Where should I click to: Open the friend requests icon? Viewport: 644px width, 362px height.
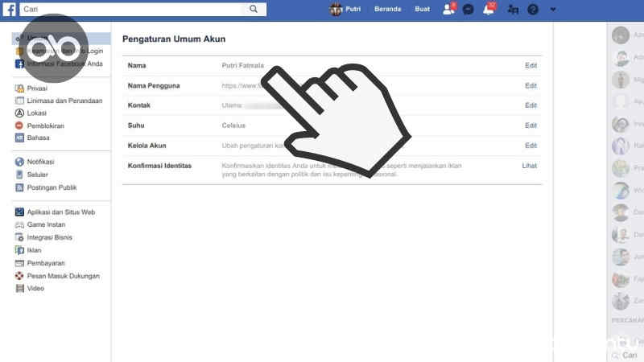tap(448, 9)
